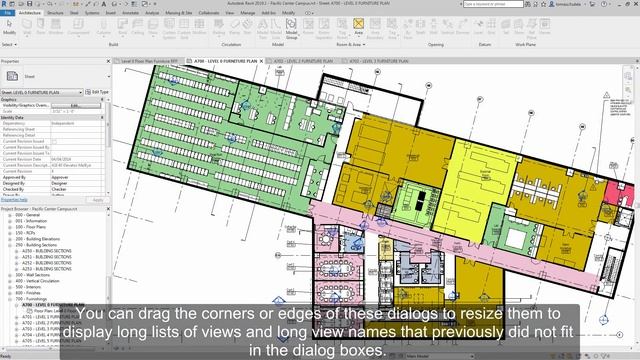The width and height of the screenshot is (640, 360).
Task: Expand the 400 - Vertical Circulation node
Action: (10, 281)
